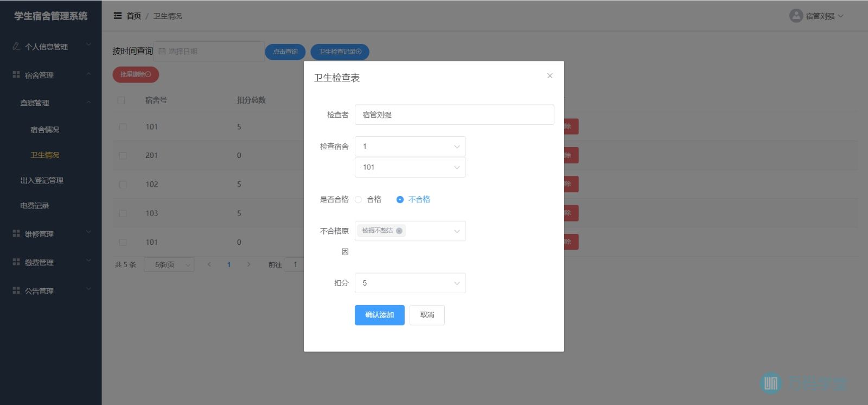
Task: Check the row checkbox for dormitory 201
Action: pyautogui.click(x=123, y=155)
